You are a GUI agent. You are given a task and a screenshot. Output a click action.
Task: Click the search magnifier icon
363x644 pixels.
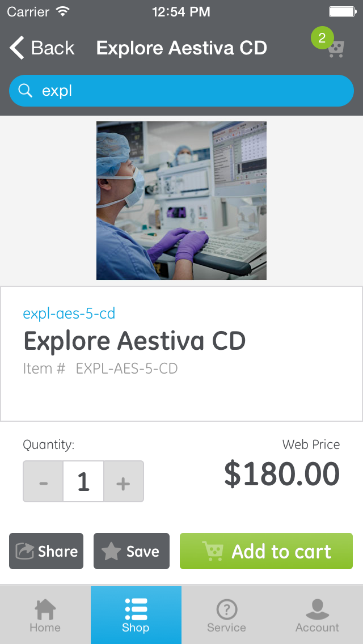click(24, 91)
